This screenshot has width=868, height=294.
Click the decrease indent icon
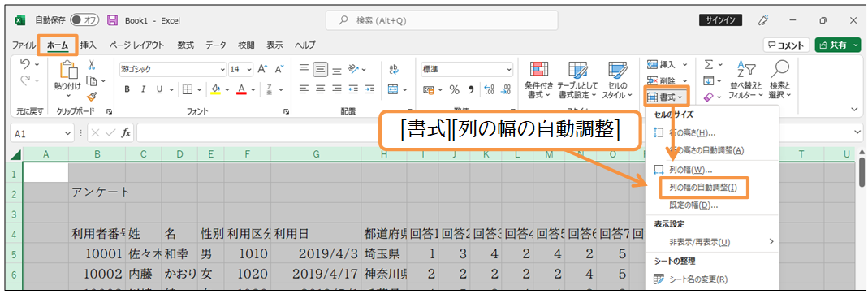pos(353,89)
